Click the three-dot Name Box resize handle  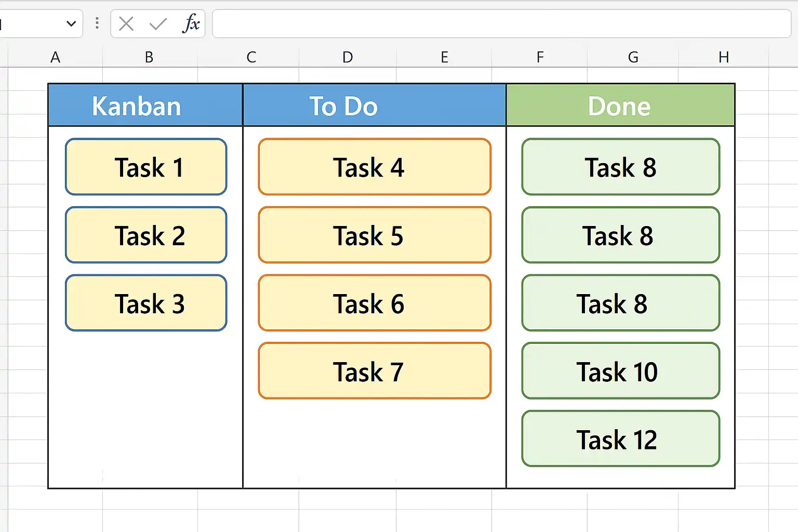(97, 23)
